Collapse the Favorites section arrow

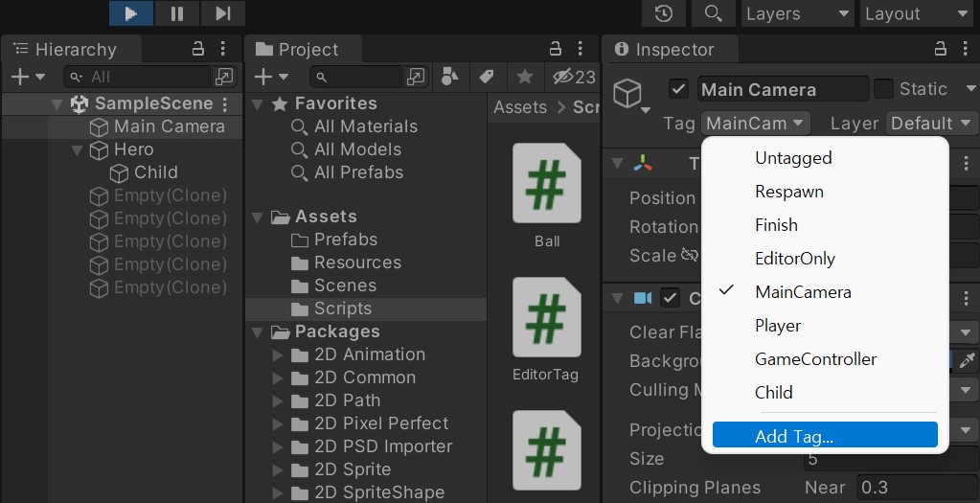[257, 103]
